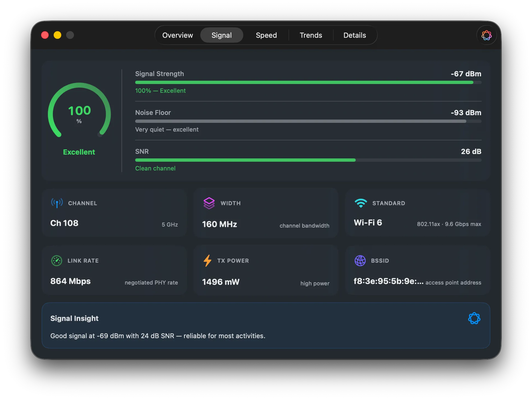The image size is (532, 400).
Task: Click the orange TX Power lightning icon
Action: click(207, 261)
